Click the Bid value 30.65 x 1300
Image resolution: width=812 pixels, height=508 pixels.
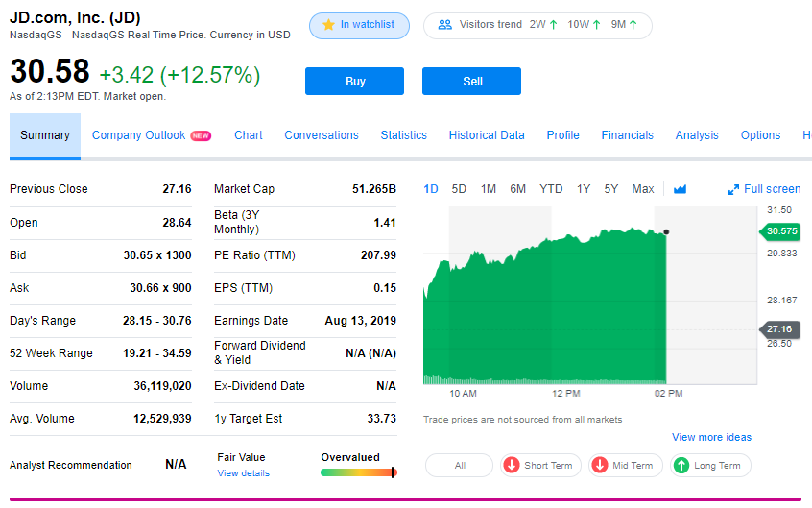[x=157, y=255]
